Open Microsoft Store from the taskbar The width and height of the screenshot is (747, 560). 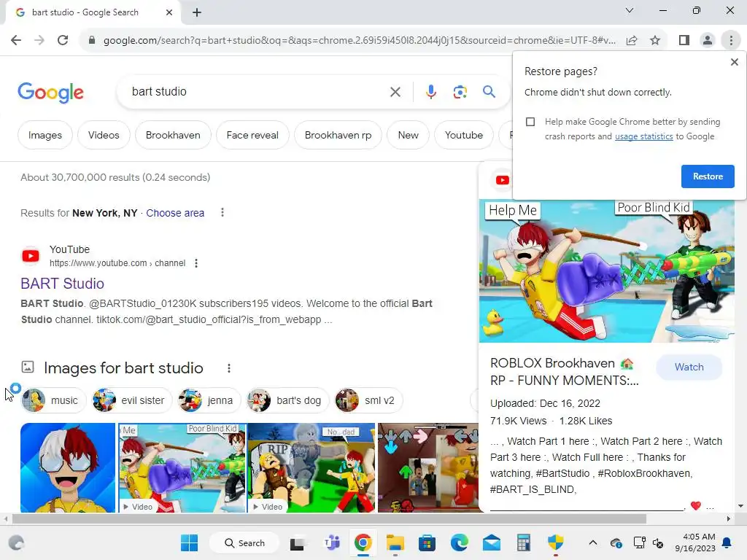point(427,542)
